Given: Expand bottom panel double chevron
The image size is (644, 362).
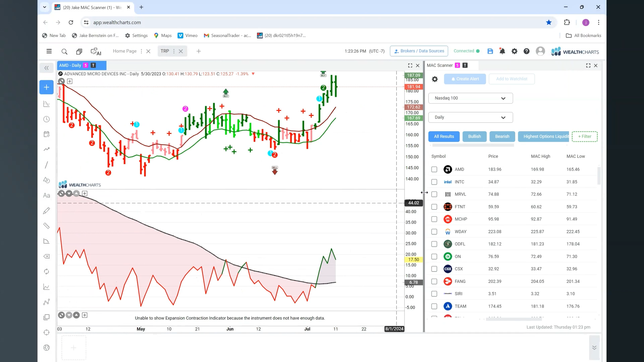Looking at the screenshot, I should (594, 348).
